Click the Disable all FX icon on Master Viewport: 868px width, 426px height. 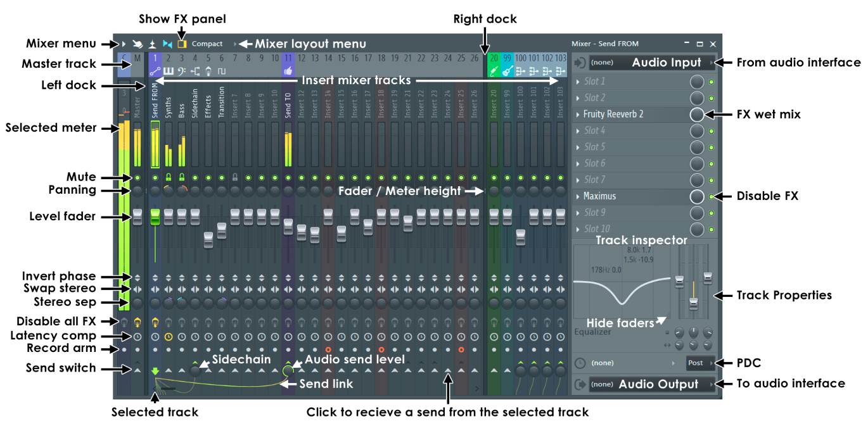137,322
